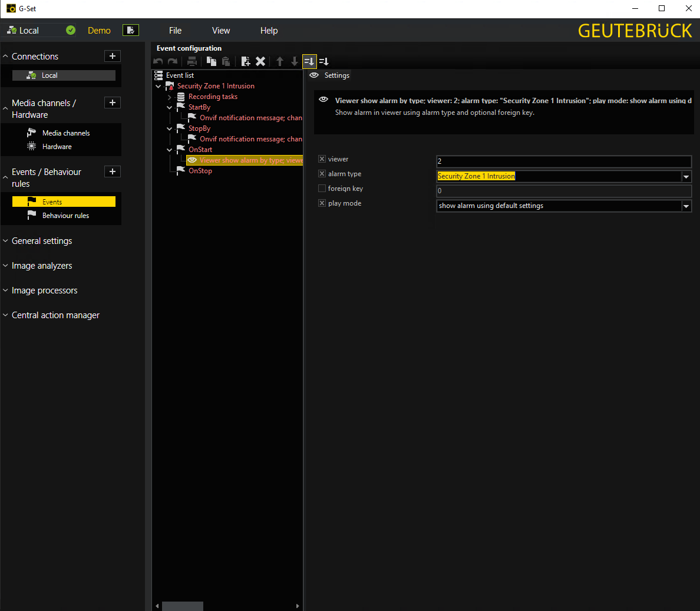Open the Help menu
The height and width of the screenshot is (611, 700).
(269, 31)
